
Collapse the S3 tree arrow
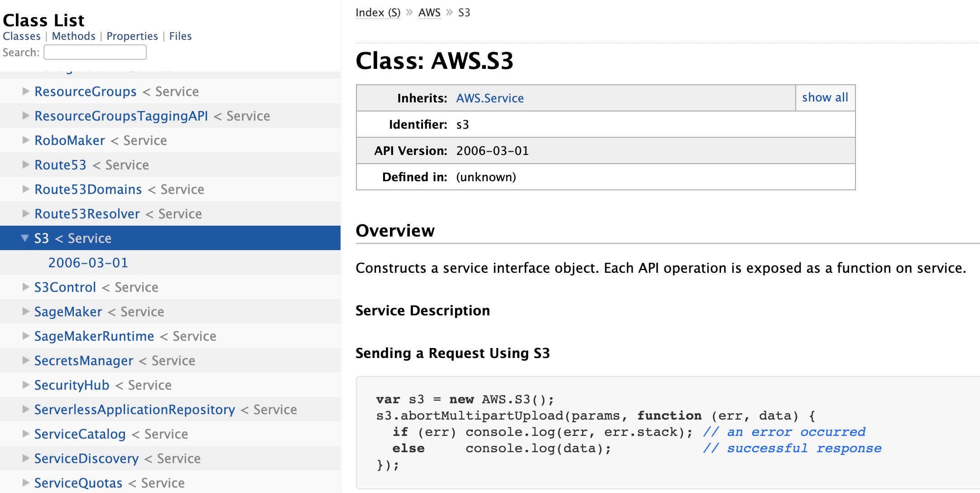tap(25, 238)
